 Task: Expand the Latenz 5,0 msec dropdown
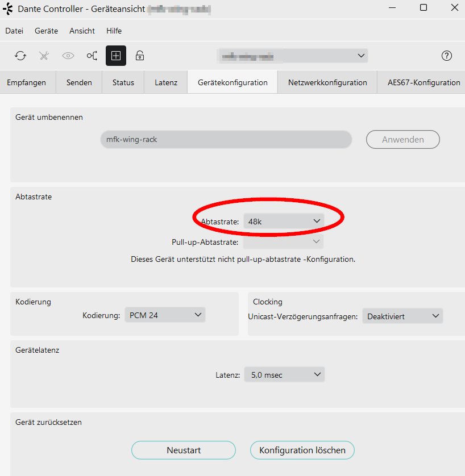coord(284,375)
